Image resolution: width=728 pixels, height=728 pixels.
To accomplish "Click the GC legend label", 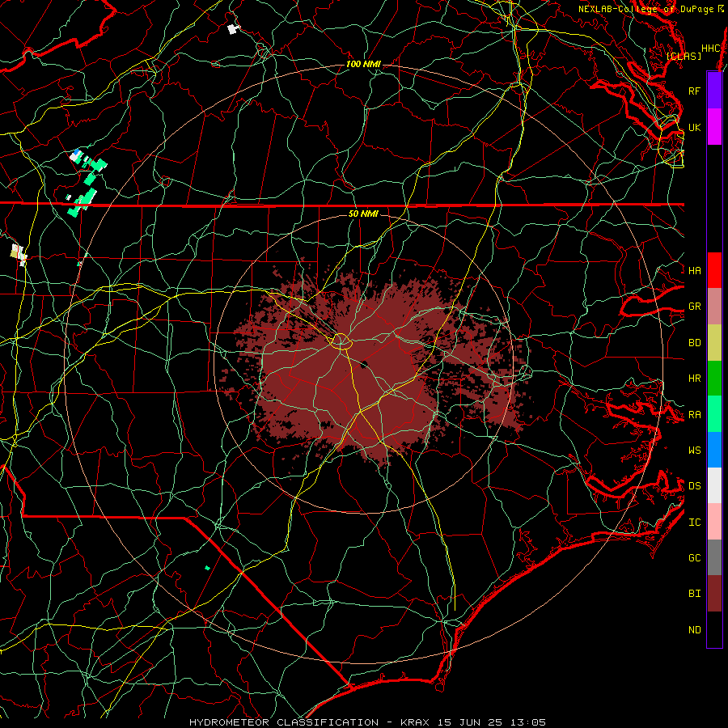I will click(694, 558).
